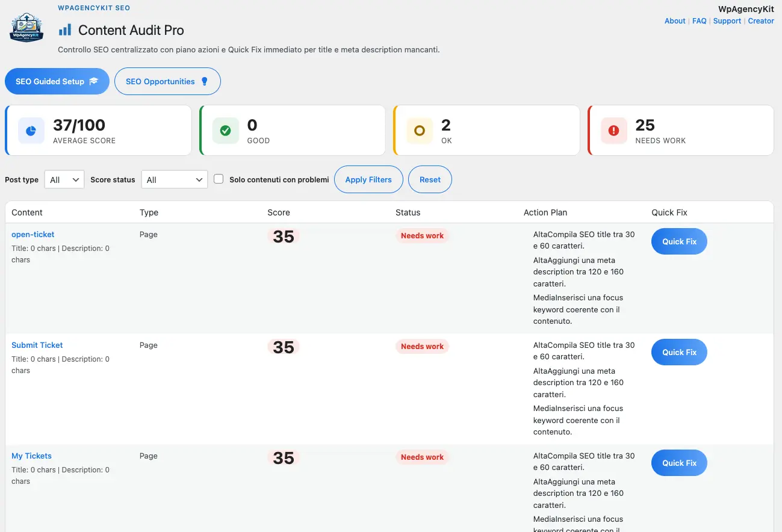Click the Needs work badge for My Tickets
Screen dimensions: 782x532
422,457
